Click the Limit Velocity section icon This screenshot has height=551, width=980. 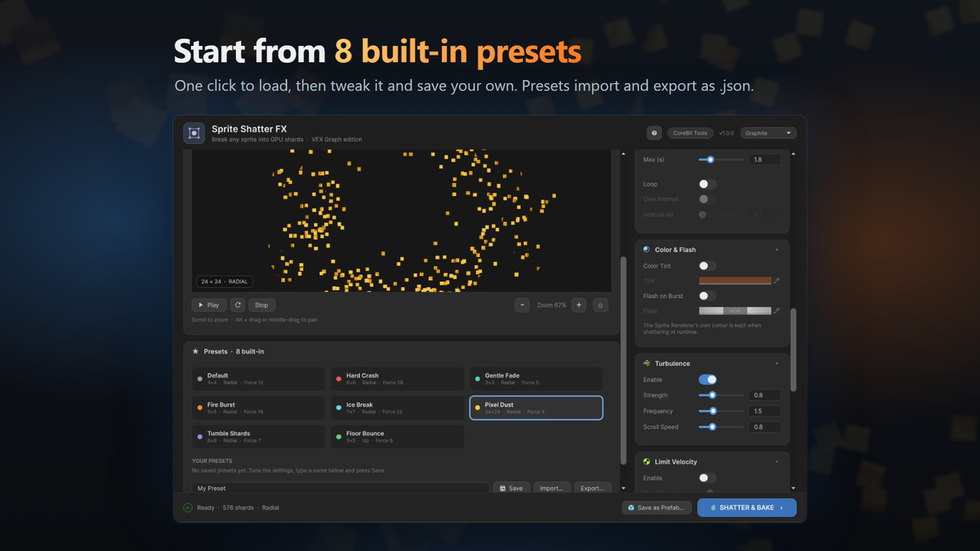pos(647,462)
